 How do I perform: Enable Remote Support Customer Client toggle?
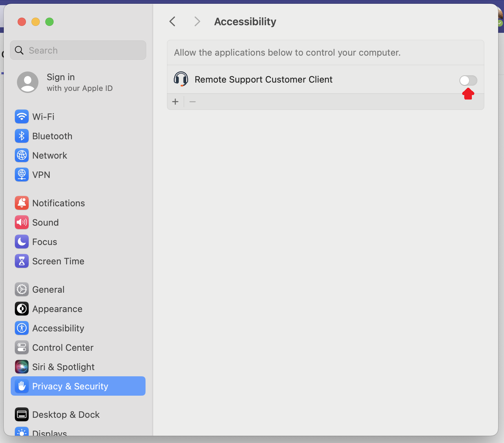(x=468, y=81)
